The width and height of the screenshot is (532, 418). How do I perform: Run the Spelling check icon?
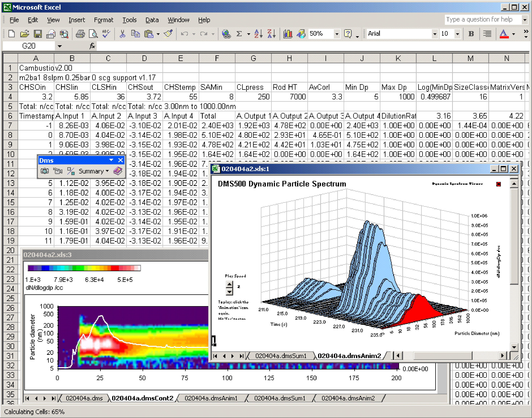point(106,33)
